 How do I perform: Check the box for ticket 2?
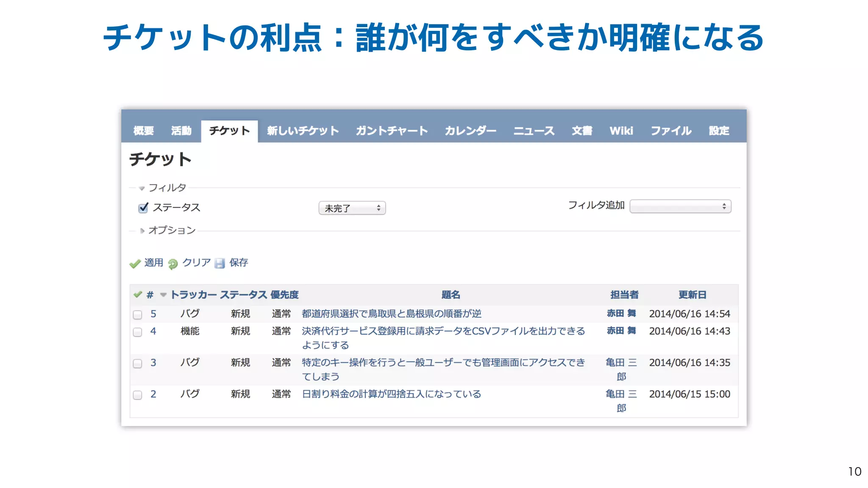(137, 395)
